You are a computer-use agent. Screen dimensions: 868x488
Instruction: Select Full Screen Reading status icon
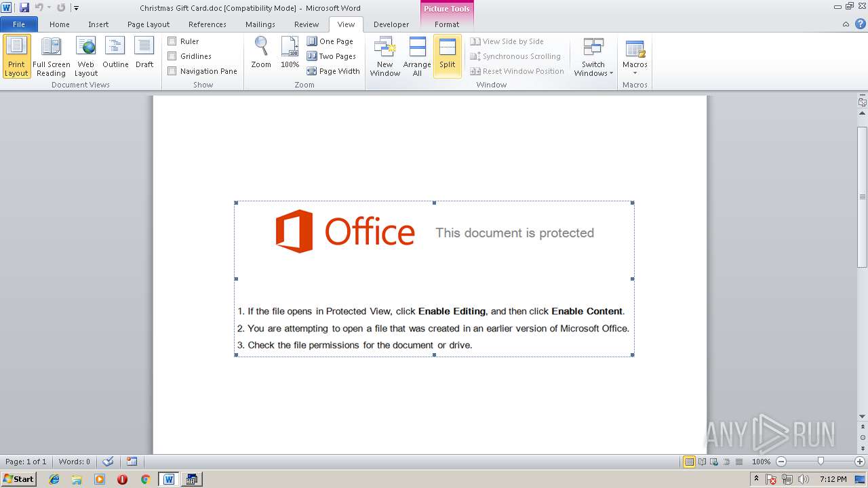pos(702,462)
